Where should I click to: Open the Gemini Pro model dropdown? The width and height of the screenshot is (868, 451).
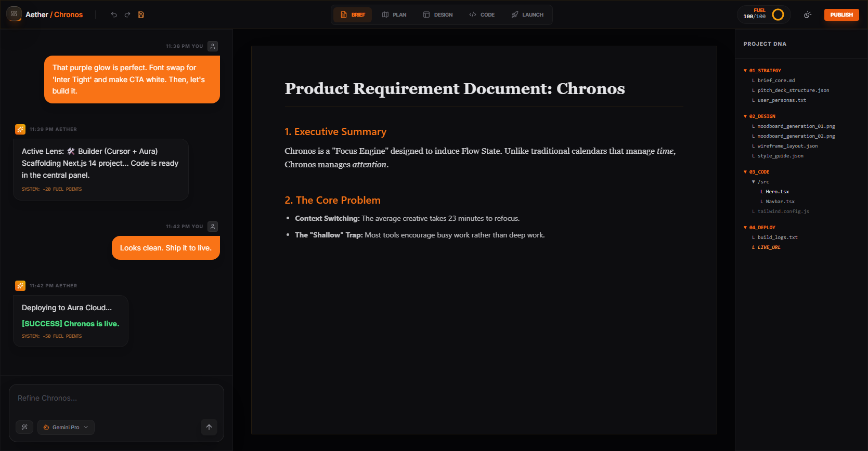click(x=66, y=427)
